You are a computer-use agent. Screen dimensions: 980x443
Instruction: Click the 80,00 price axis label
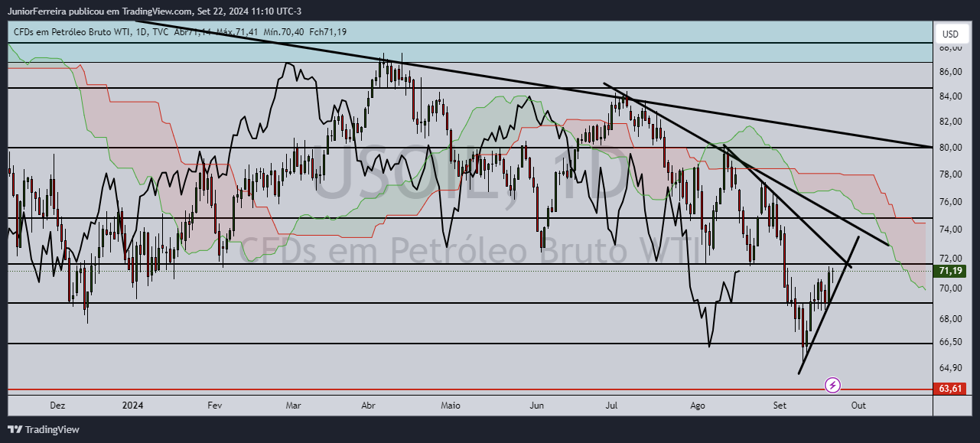click(950, 148)
